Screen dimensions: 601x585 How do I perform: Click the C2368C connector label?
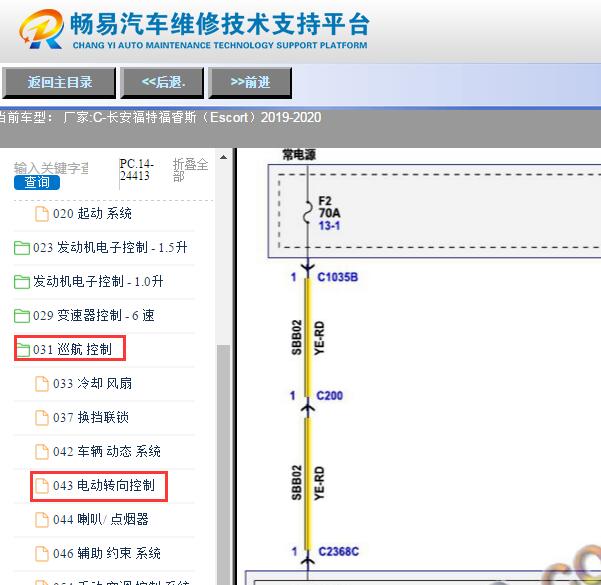(338, 552)
